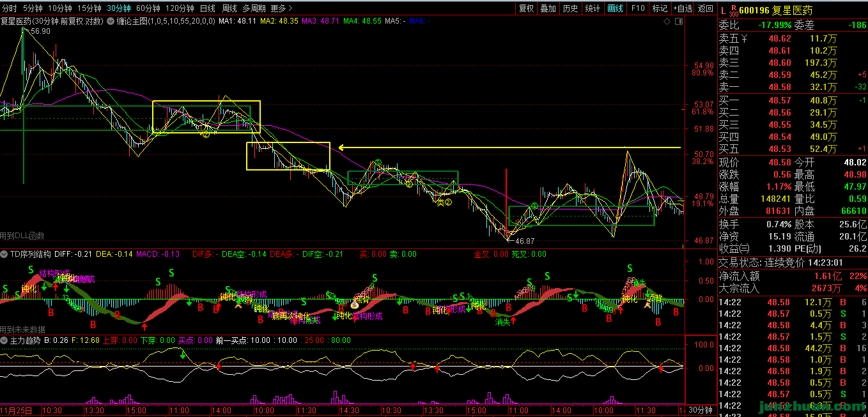This screenshot has height=417, width=868.
Task: Open the TD序列结构 indicator dropdown arrow
Action: tap(4, 254)
